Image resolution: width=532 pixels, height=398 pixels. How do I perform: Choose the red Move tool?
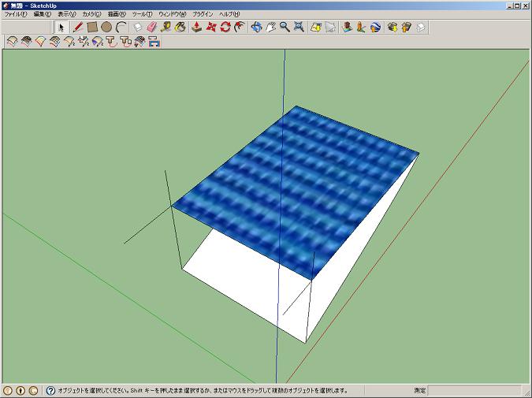210,27
